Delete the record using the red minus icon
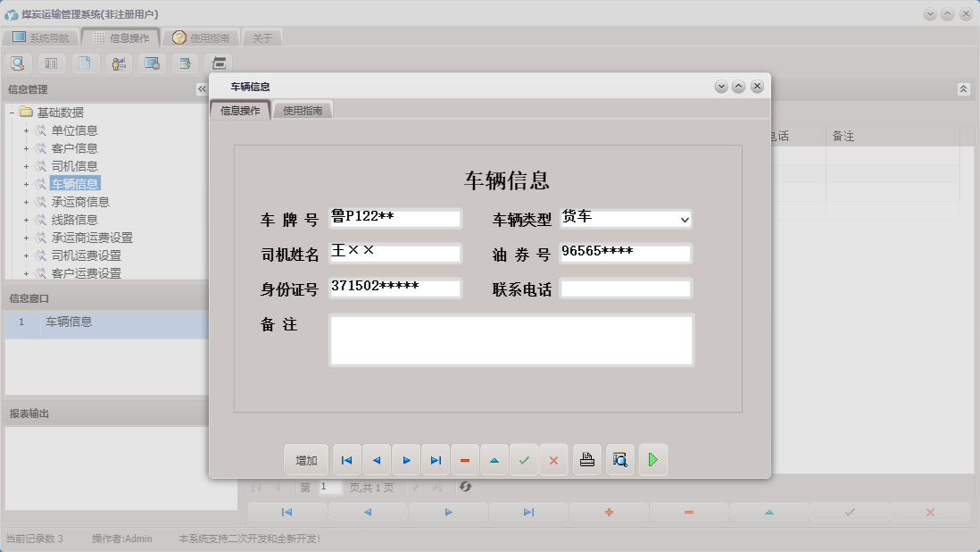 465,459
